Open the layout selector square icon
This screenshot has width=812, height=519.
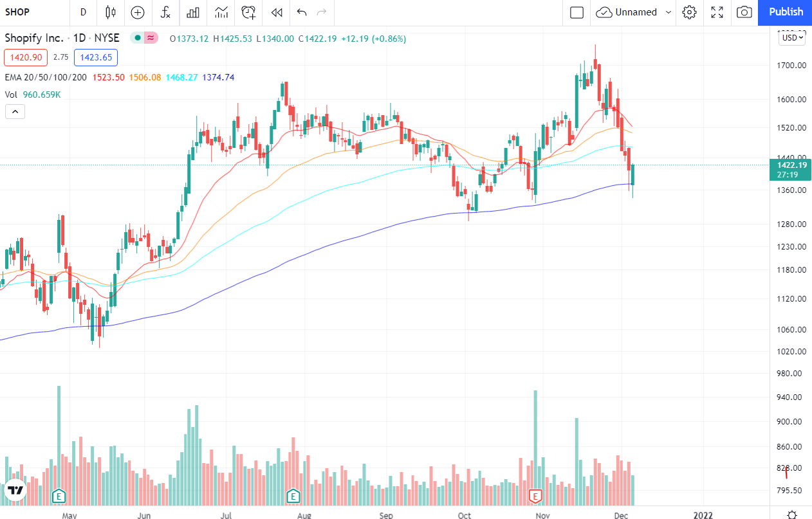pos(577,12)
